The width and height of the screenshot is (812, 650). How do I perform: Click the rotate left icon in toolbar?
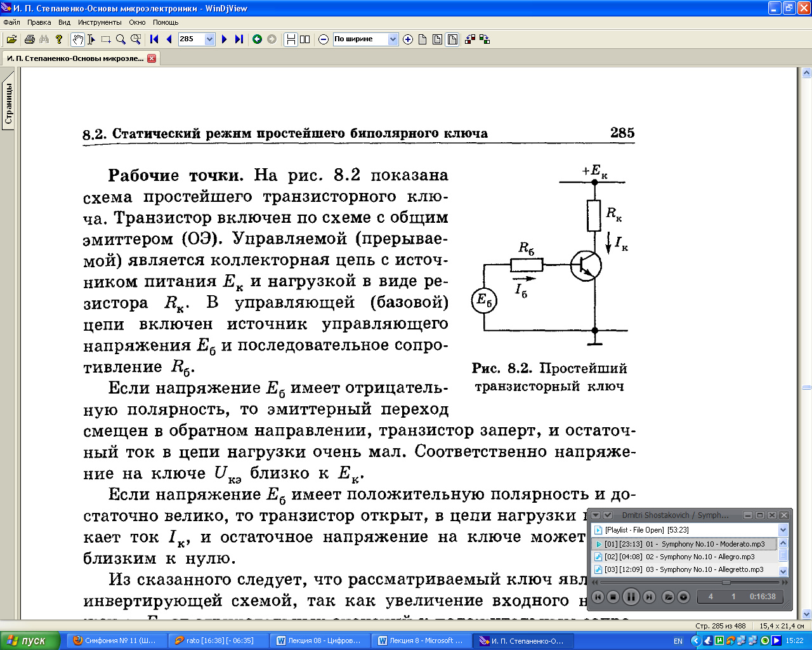(470, 39)
